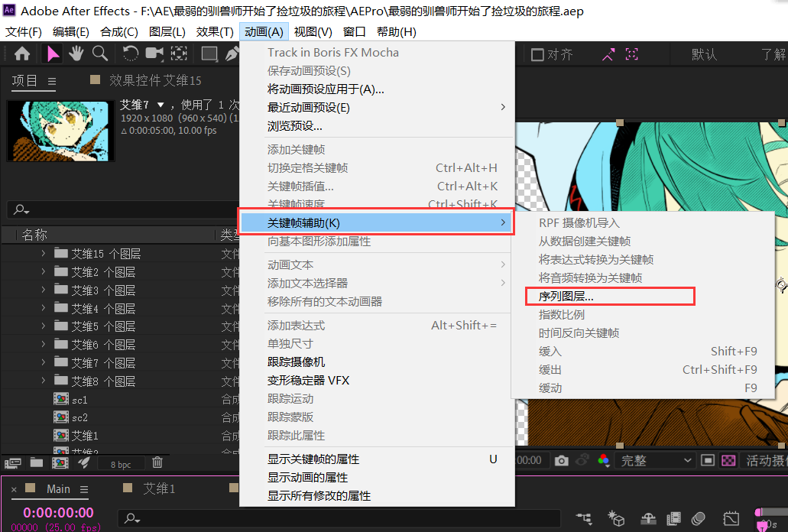Open the 项目 panel menu icon
This screenshot has width=788, height=532.
52,81
